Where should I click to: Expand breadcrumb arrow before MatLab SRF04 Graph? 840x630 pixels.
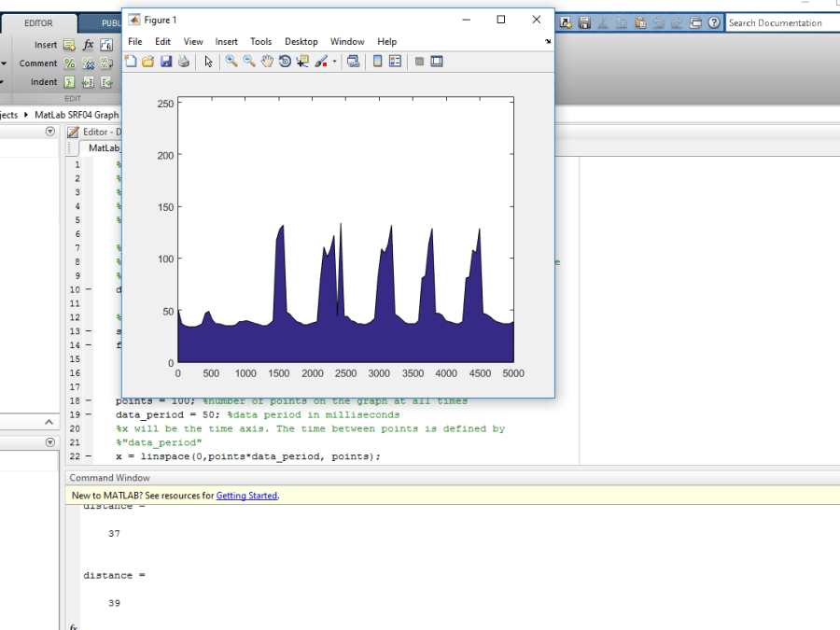pos(26,115)
